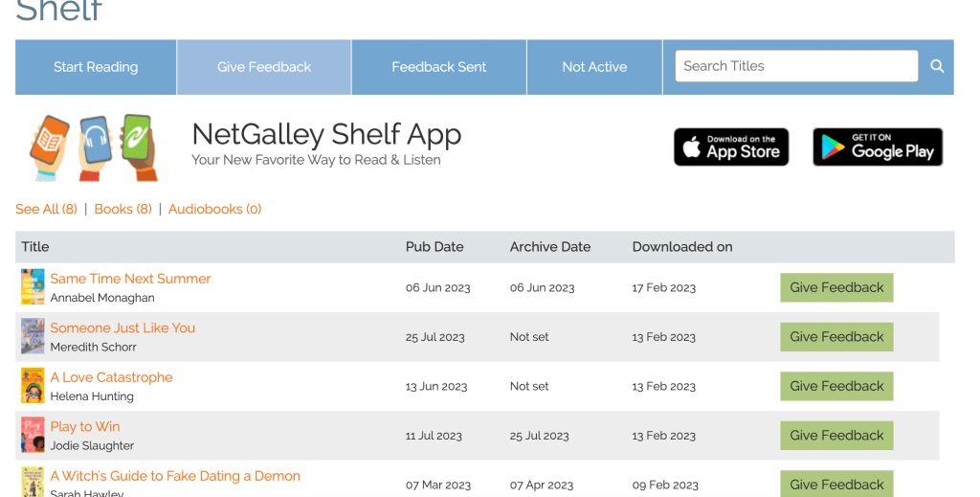Filter by Audiobooks (0)
Image resolution: width=980 pixels, height=497 pixels.
(214, 209)
